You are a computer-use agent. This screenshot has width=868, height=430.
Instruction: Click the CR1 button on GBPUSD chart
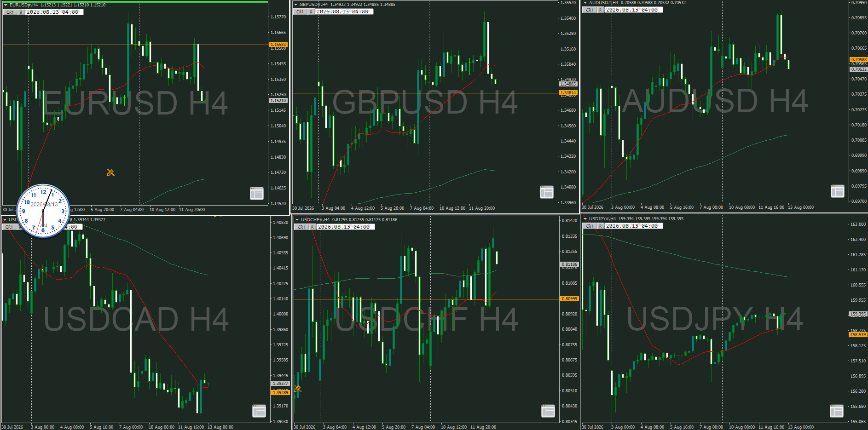coord(300,12)
